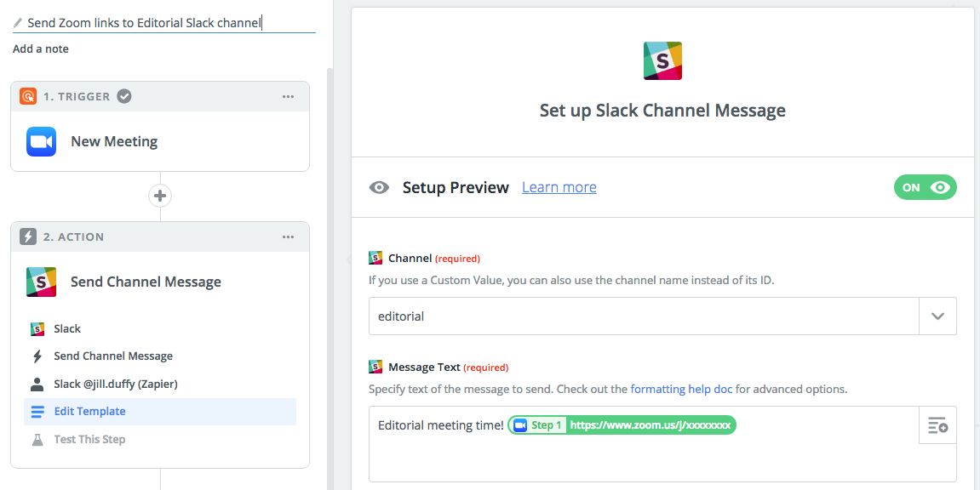Viewport: 980px width, 490px height.
Task: Select Test This Step in sidebar
Action: [89, 439]
